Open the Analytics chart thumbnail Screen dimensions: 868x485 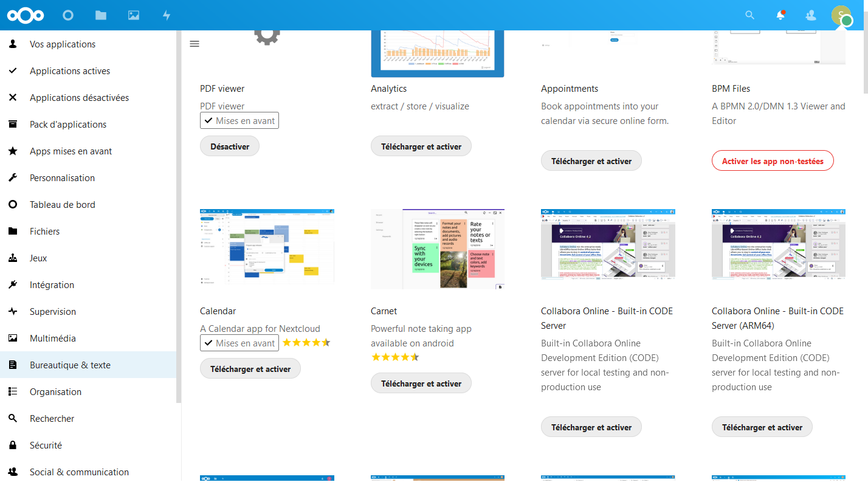click(438, 54)
